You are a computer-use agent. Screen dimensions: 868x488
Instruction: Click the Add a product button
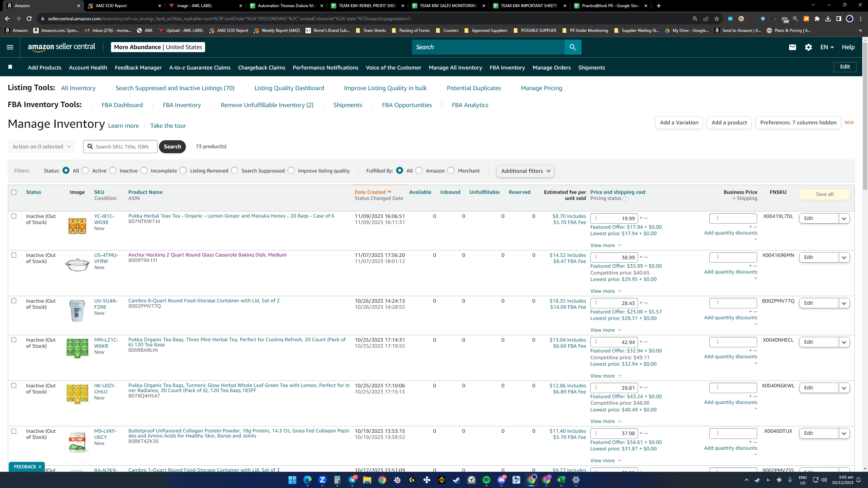pyautogui.click(x=729, y=123)
